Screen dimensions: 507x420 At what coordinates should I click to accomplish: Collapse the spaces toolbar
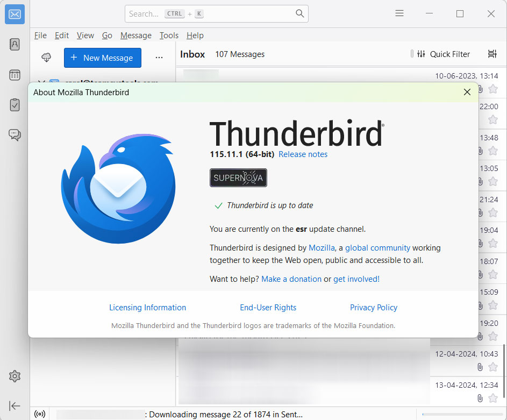[15, 405]
